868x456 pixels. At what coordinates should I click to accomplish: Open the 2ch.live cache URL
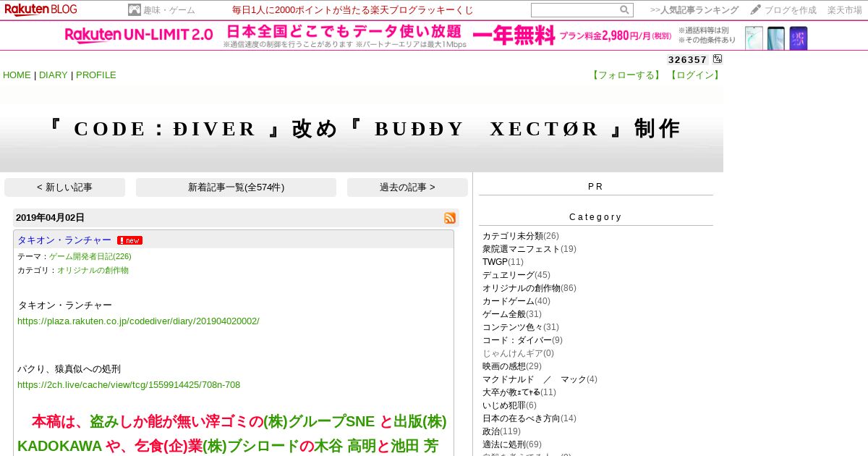(129, 384)
